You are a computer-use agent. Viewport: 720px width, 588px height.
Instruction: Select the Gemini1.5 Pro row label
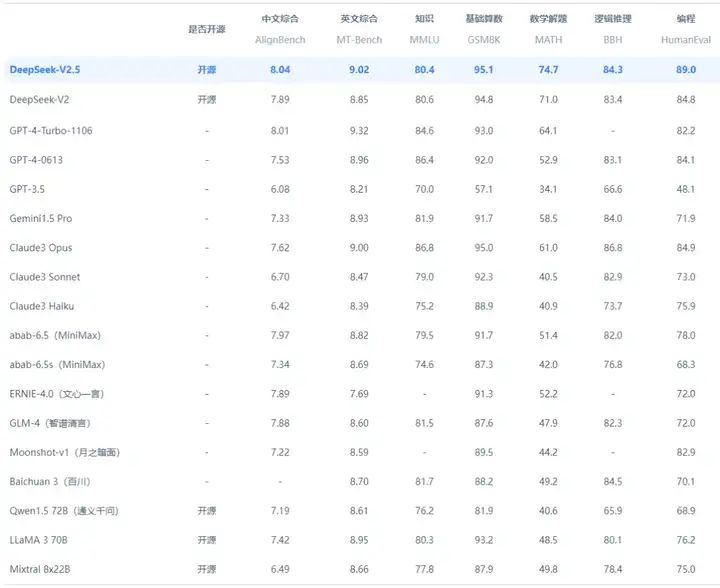point(40,218)
